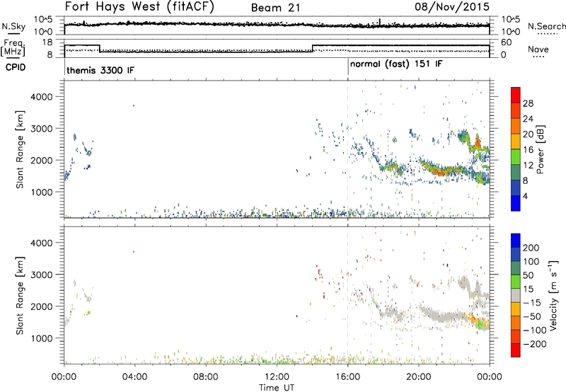The image size is (566, 392).
Task: Click the '12:00' time tick label
Action: click(277, 377)
